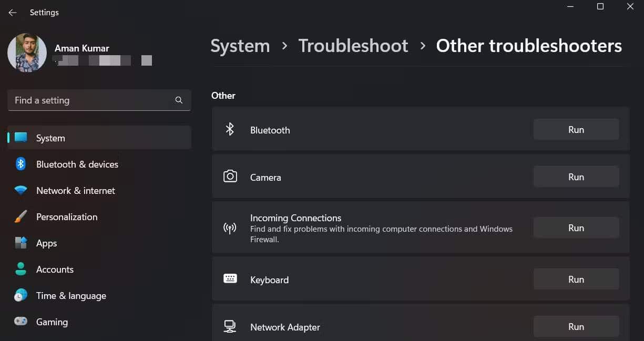Click the Personalization paintbrush icon

[21, 217]
